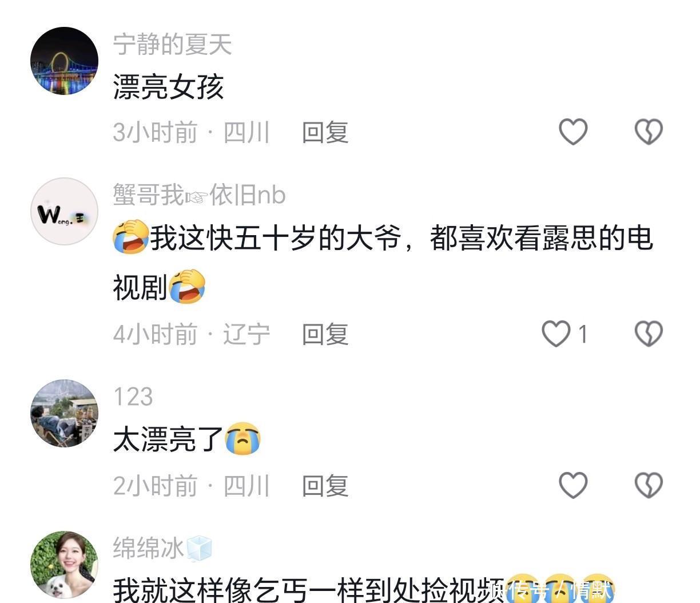Screen dimensions: 700x603
Task: Like 蟹哥我's comment showing 1 like
Action: pyautogui.click(x=556, y=334)
